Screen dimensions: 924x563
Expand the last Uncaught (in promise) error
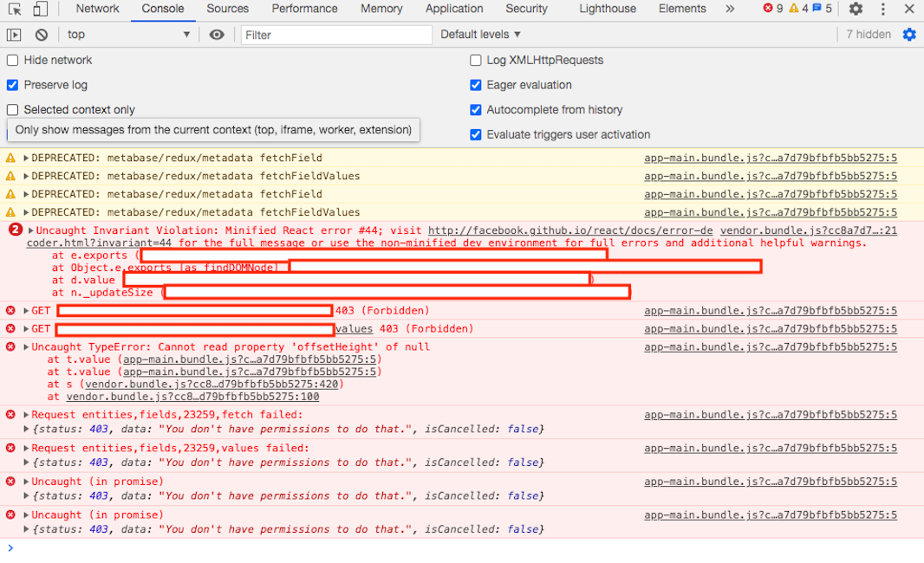tap(27, 515)
